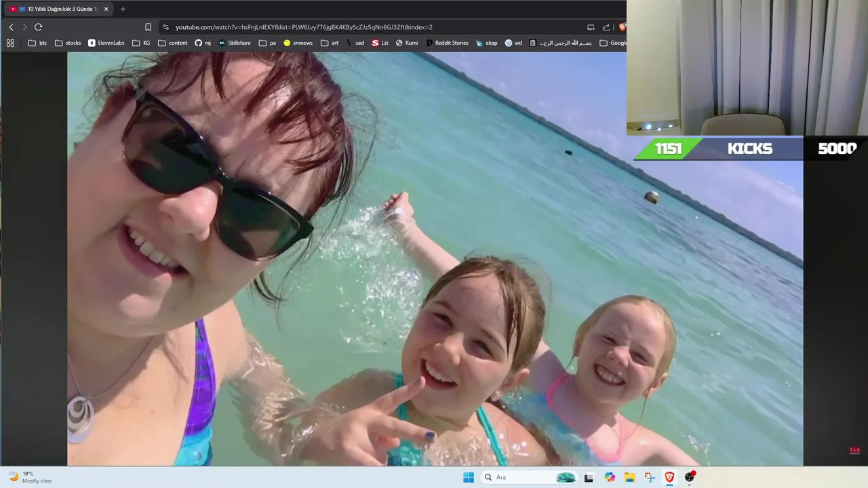The image size is (868, 488).
Task: Open File Explorer from the taskbar
Action: click(x=629, y=477)
